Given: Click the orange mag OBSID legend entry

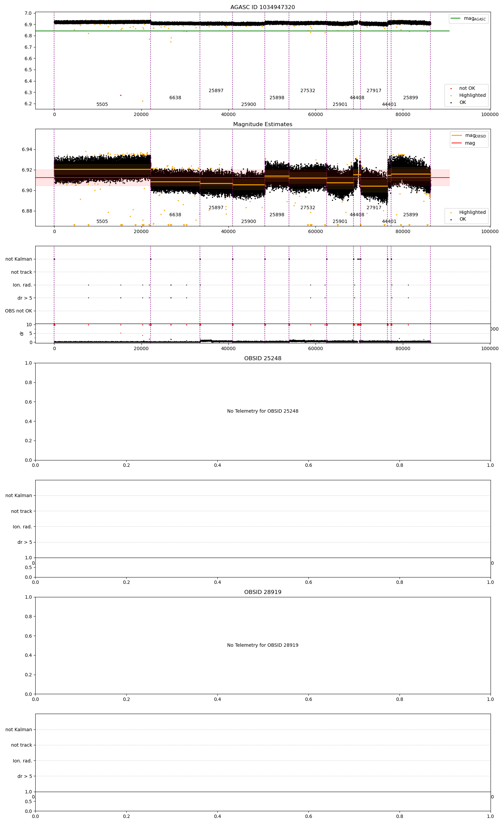Looking at the screenshot, I should [469, 136].
